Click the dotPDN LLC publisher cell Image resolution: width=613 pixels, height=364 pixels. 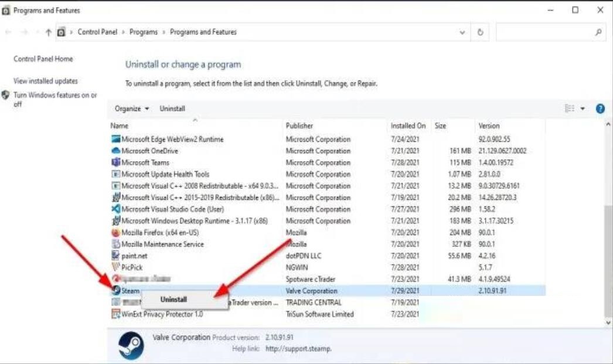tap(304, 256)
